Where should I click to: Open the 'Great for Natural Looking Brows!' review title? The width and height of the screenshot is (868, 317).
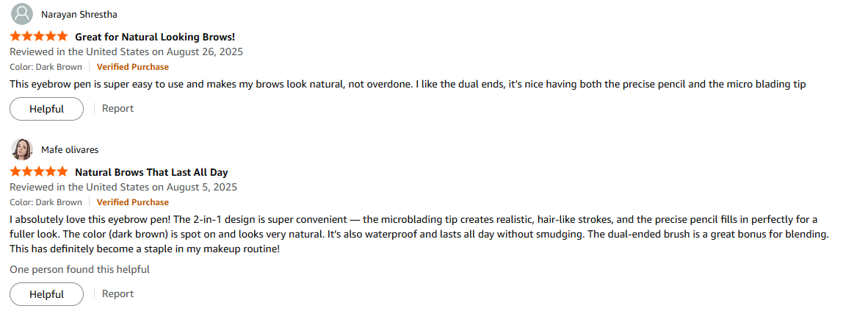pos(155,37)
